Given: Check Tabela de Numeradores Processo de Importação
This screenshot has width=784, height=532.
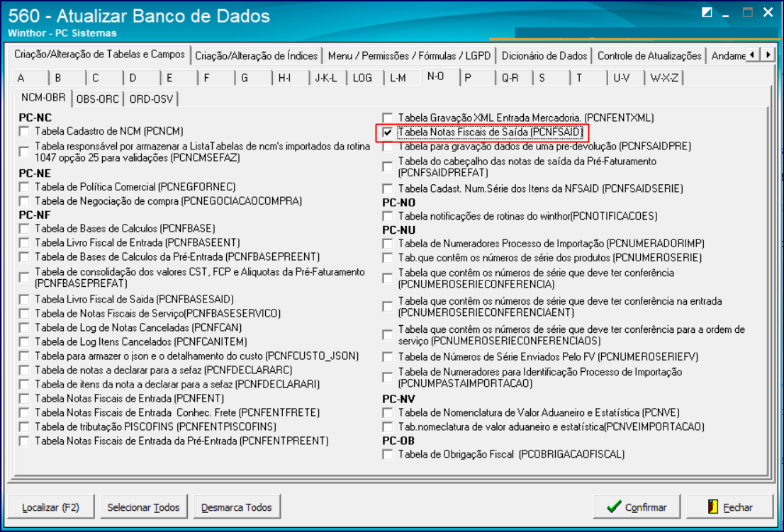Looking at the screenshot, I should [388, 244].
